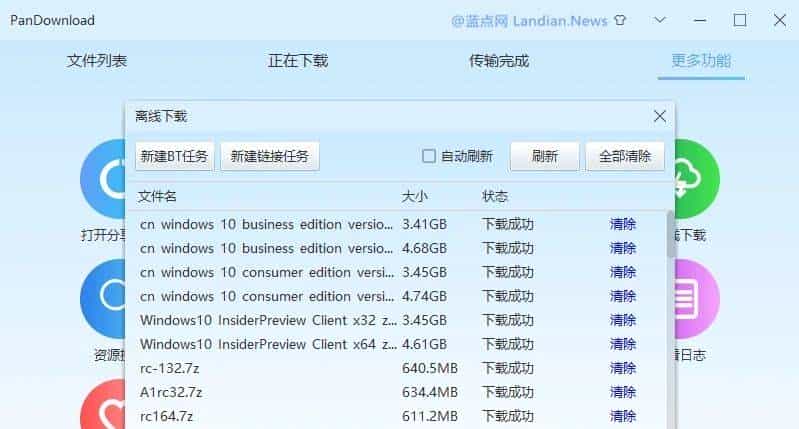Clear the A1rc32.7z task

(x=623, y=392)
